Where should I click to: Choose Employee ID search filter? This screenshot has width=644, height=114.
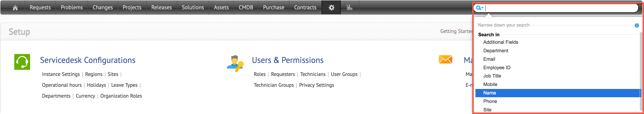[497, 67]
